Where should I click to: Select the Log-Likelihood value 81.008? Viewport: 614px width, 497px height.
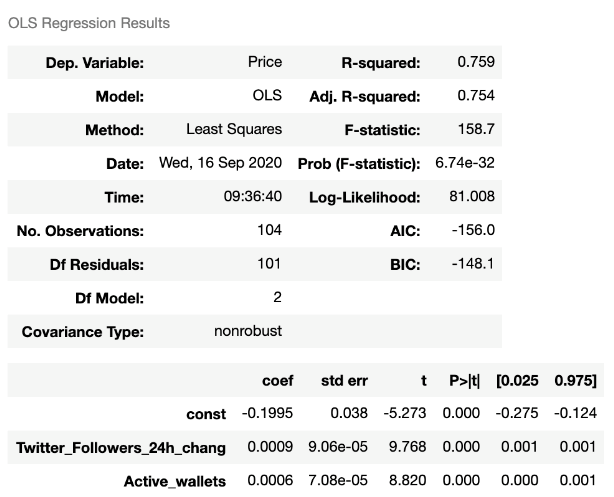pyautogui.click(x=472, y=196)
